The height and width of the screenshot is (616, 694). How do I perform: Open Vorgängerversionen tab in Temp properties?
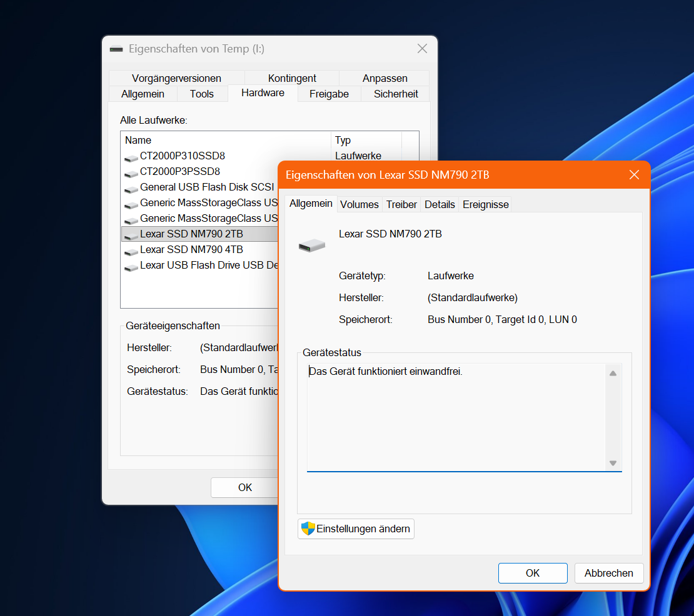click(x=176, y=78)
